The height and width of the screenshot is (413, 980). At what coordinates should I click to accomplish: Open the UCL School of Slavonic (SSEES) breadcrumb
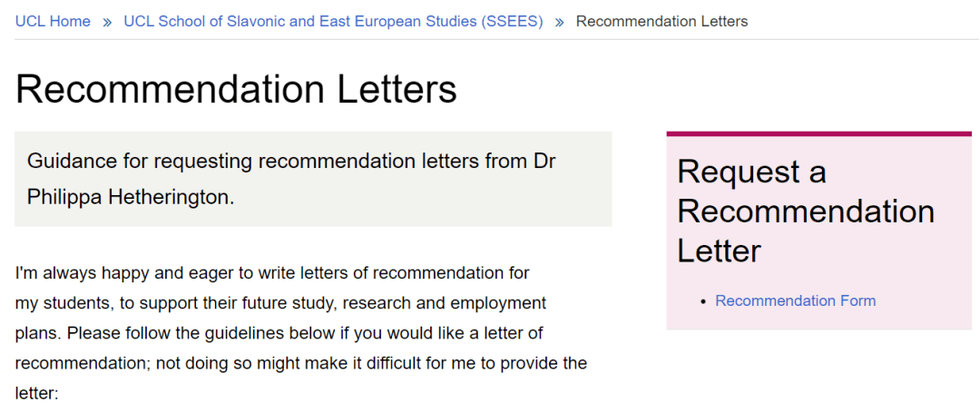(333, 21)
